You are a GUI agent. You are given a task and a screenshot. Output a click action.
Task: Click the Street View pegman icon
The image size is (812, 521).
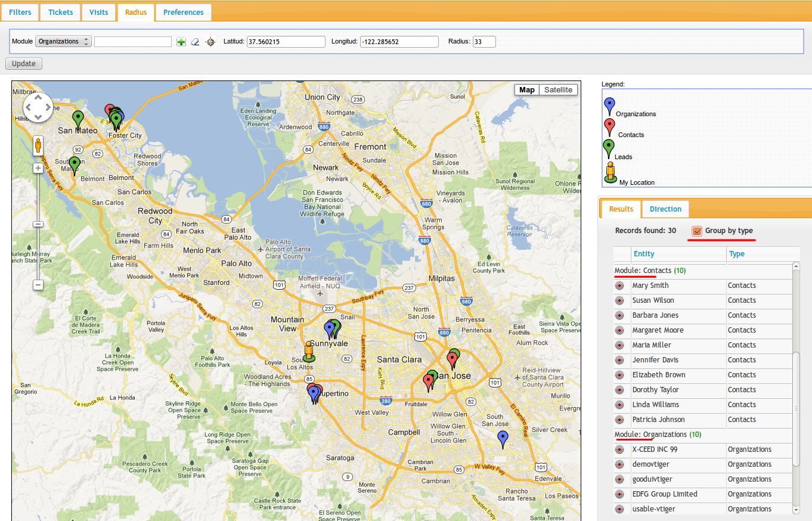38,146
